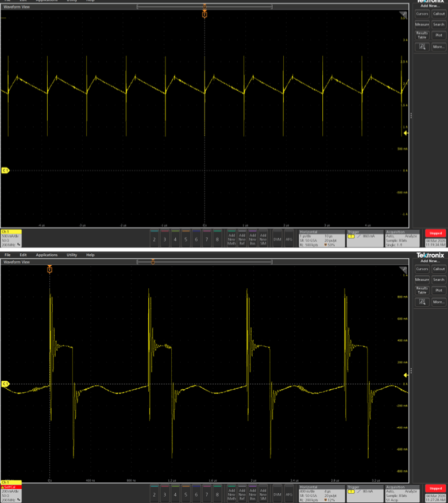Click upper waveform view's corner zoom icon
Screen dimensions: 448x503
[403, 14]
